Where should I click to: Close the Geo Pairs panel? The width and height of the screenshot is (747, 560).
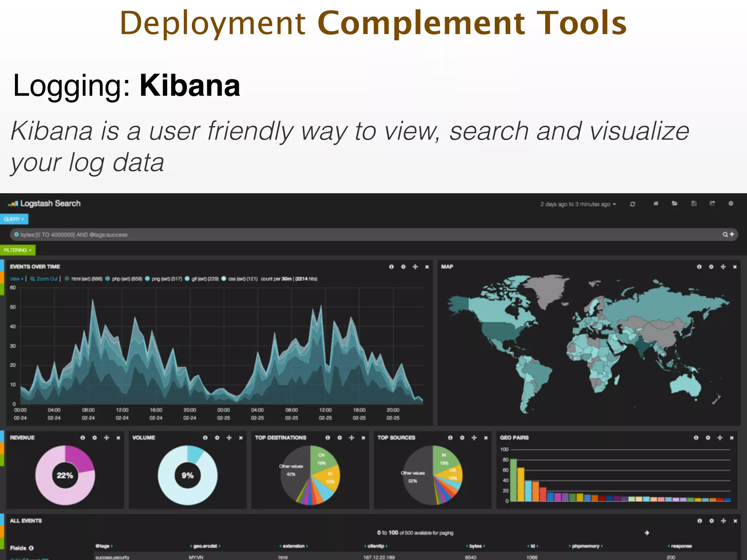(732, 438)
